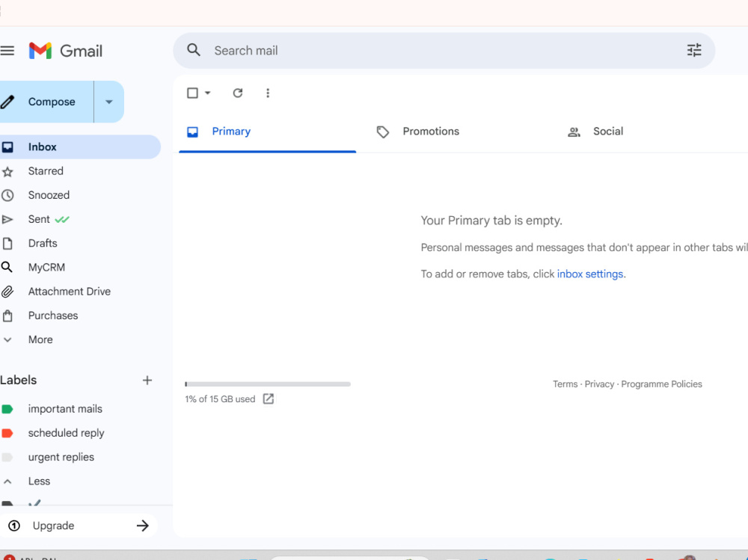
Task: Click the Upgrade button
Action: point(79,526)
